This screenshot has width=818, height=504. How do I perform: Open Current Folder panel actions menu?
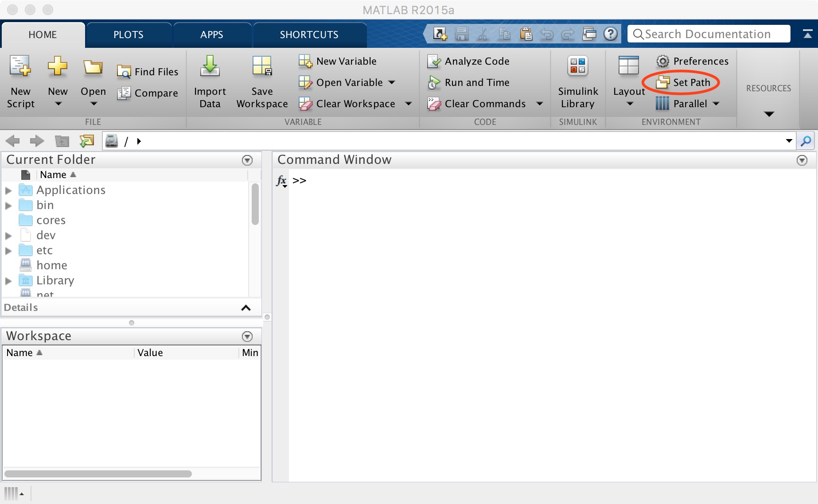point(247,160)
